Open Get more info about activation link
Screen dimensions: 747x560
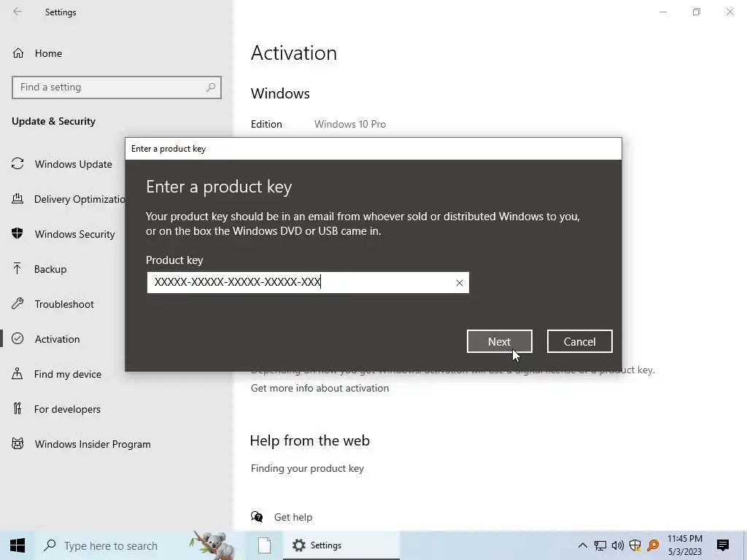320,388
